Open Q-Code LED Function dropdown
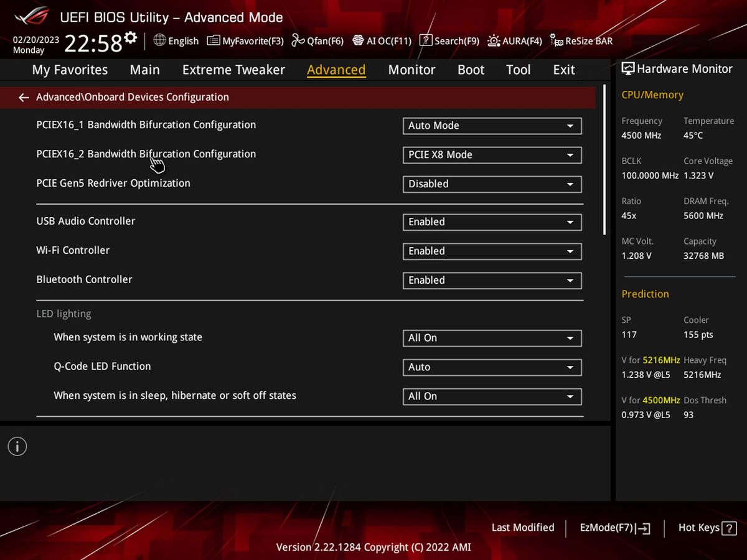This screenshot has height=560, width=747. [x=492, y=367]
